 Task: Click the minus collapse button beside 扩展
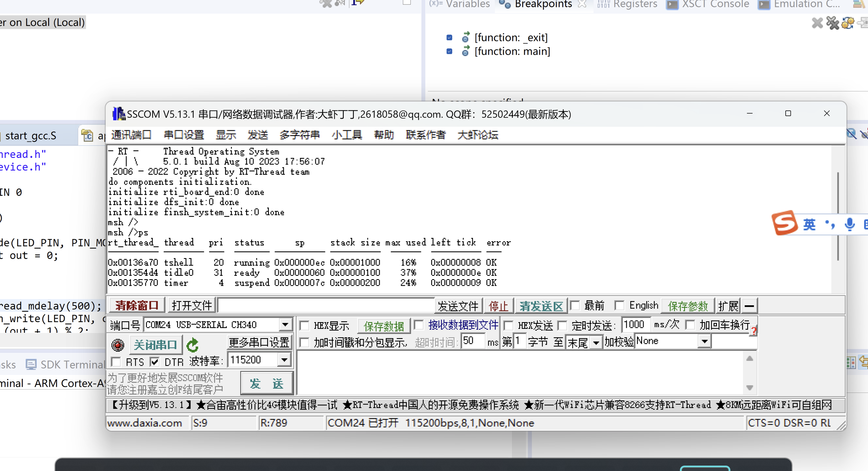click(749, 306)
